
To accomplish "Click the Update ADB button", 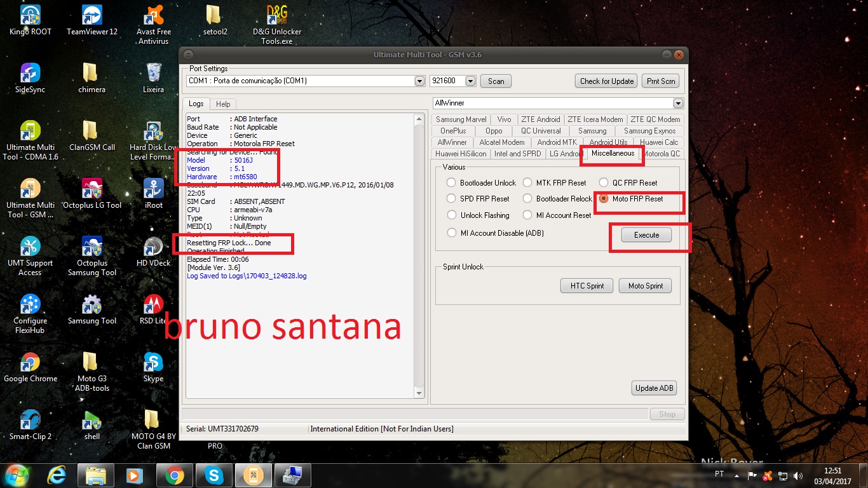I will [x=654, y=388].
